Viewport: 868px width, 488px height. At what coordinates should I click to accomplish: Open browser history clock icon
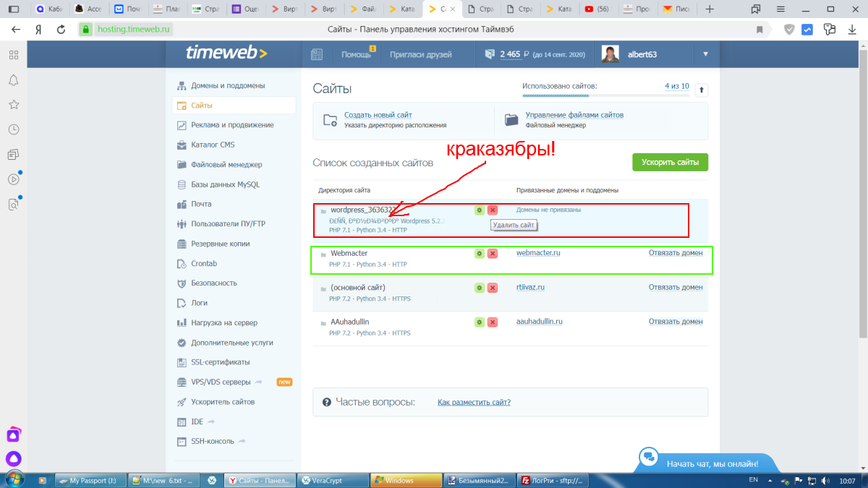tap(14, 129)
